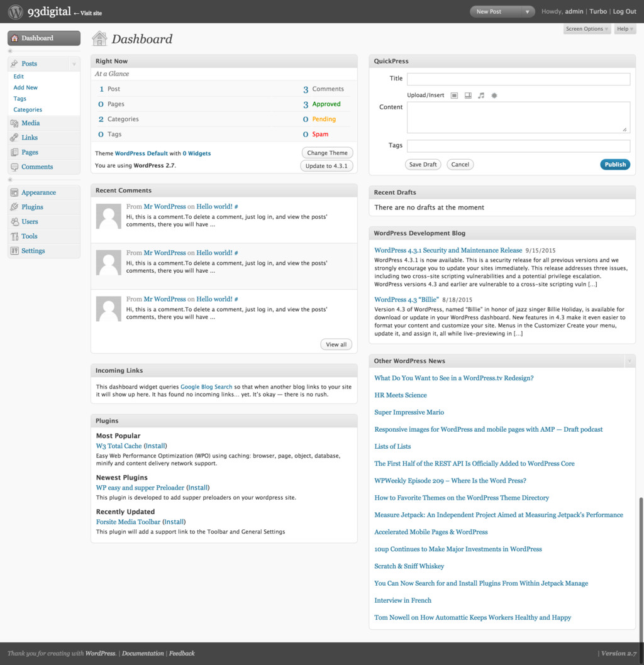Viewport: 644px width, 665px height.
Task: Click the Add Video icon in QuickPress
Action: point(468,96)
